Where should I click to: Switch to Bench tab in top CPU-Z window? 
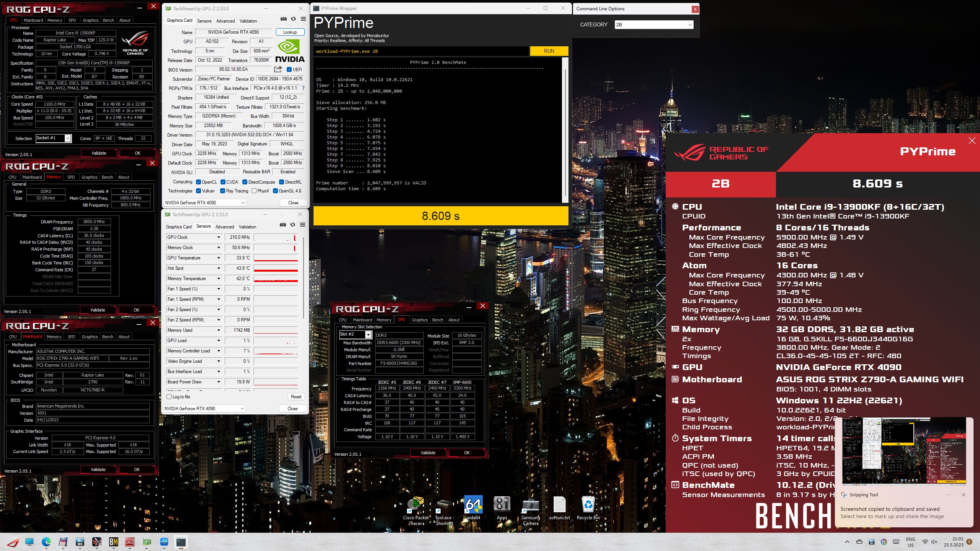click(108, 20)
